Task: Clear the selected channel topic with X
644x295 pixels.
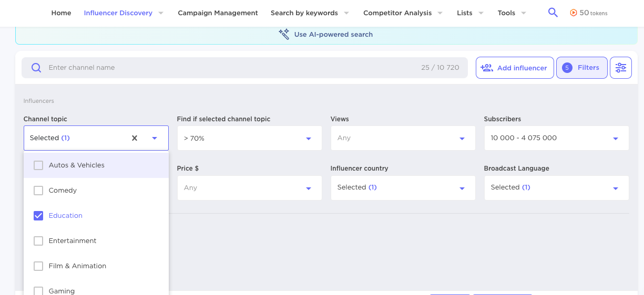Action: click(x=135, y=138)
